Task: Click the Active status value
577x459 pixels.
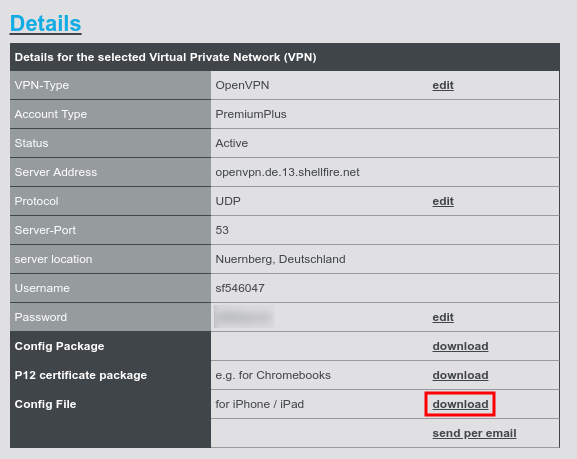Action: point(231,143)
